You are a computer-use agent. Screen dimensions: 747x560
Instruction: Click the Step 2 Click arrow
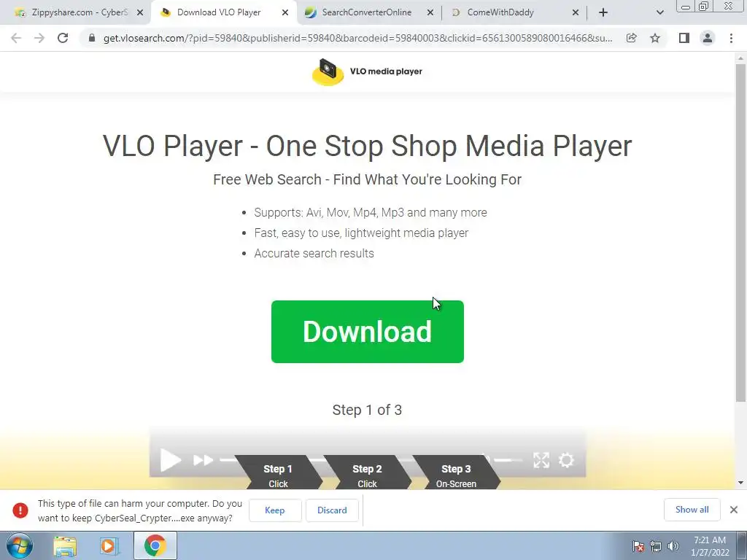click(367, 472)
